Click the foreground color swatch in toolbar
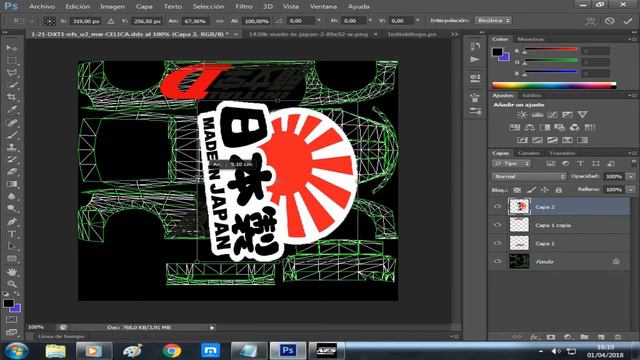Image resolution: width=640 pixels, height=360 pixels. (x=9, y=303)
